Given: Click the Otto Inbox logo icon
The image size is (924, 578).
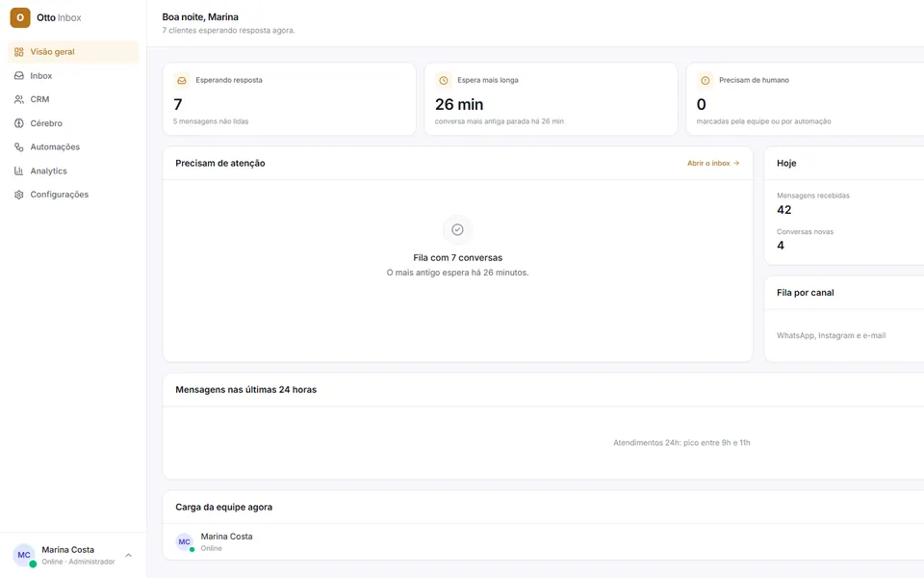Looking at the screenshot, I should coord(20,17).
